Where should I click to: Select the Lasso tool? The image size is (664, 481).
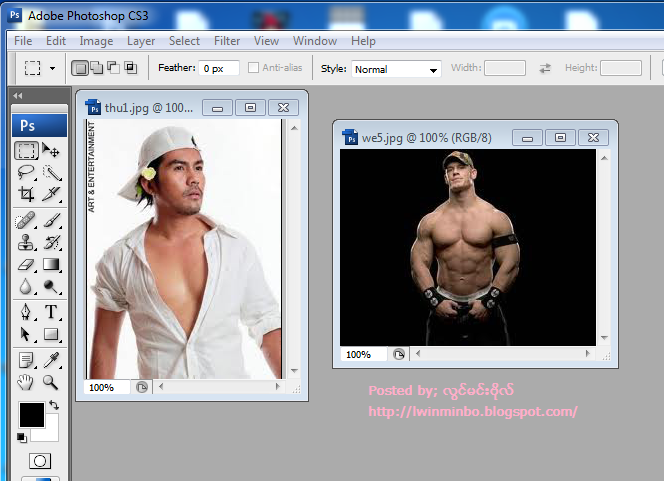point(26,172)
